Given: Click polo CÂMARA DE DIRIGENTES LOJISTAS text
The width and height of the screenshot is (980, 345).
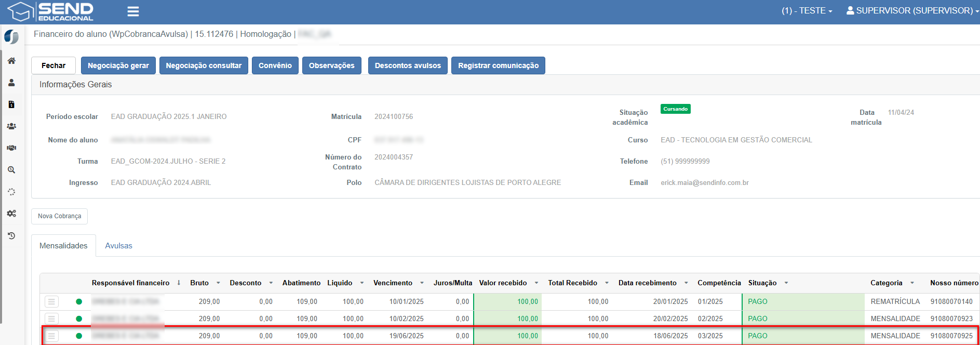Looking at the screenshot, I should 468,182.
